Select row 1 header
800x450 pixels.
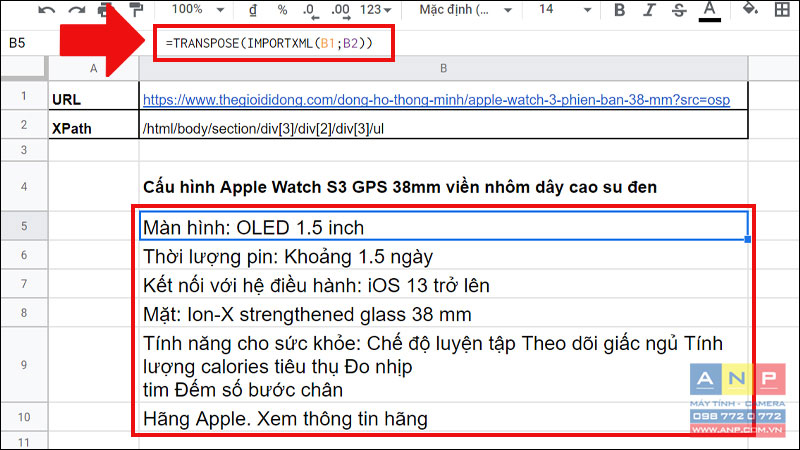coord(24,96)
